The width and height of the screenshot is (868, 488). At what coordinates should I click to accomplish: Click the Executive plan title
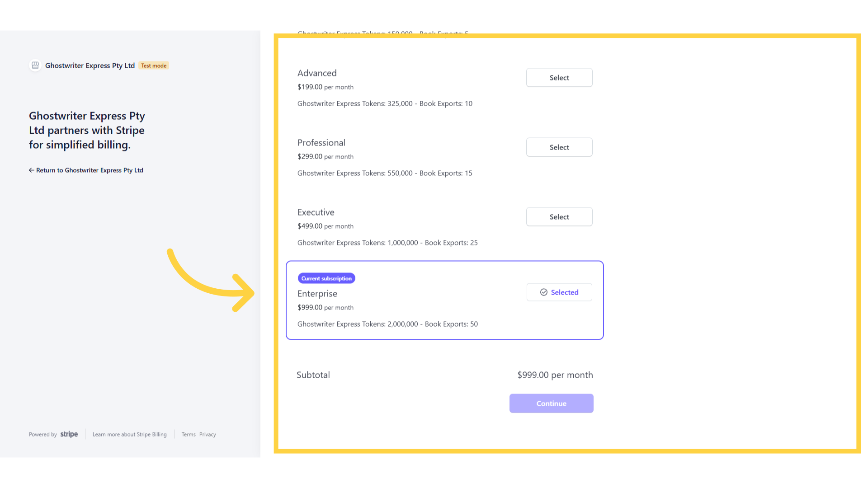pyautogui.click(x=316, y=212)
